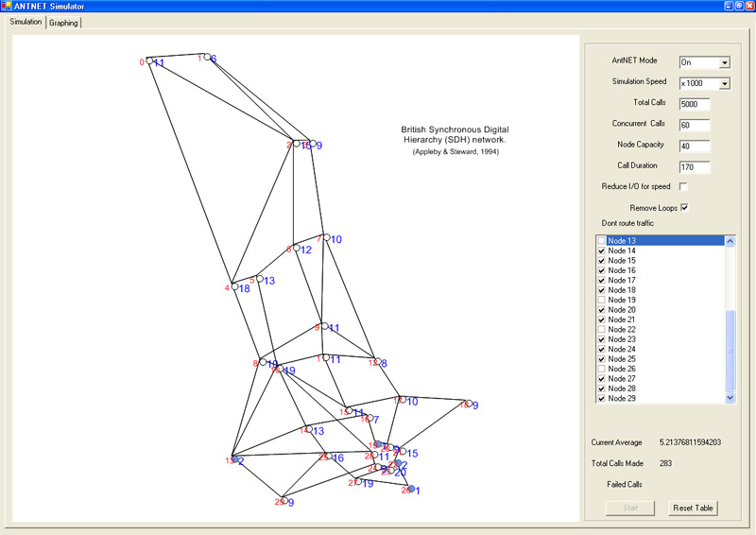
Task: Check the Node 13 checkbox
Action: tap(601, 241)
